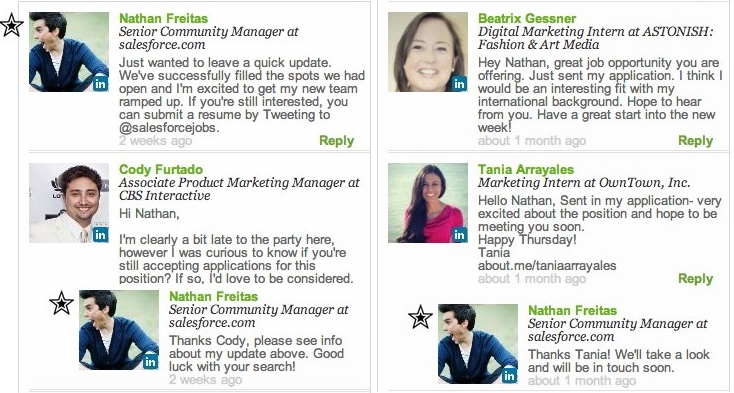The width and height of the screenshot is (734, 393).
Task: View Cody Furtado's profile photo
Action: [x=69, y=203]
